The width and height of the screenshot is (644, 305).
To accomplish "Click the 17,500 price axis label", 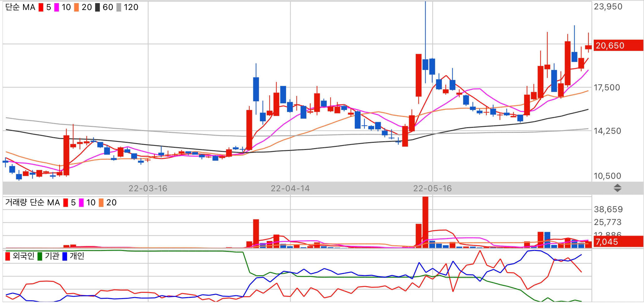I will [x=607, y=87].
